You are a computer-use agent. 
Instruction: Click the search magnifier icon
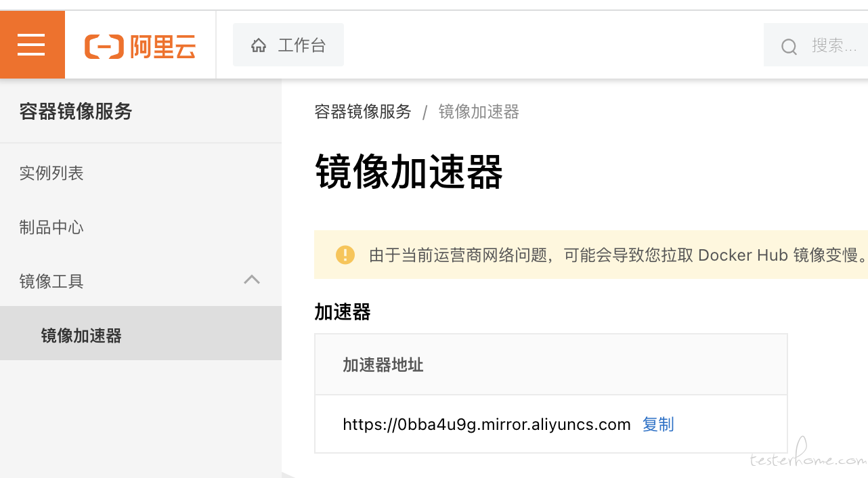pos(789,46)
